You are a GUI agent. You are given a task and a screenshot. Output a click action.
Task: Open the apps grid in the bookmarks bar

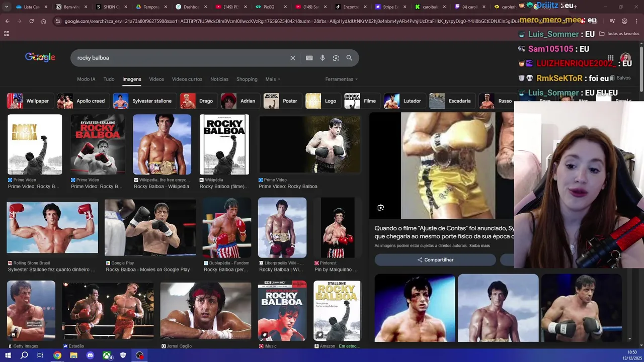[x=7, y=34]
